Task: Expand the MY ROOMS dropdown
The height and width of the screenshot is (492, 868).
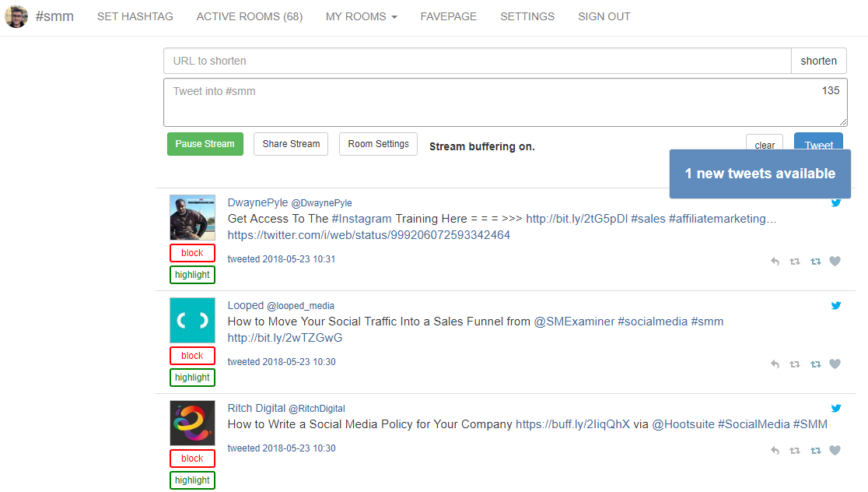Action: (x=361, y=16)
